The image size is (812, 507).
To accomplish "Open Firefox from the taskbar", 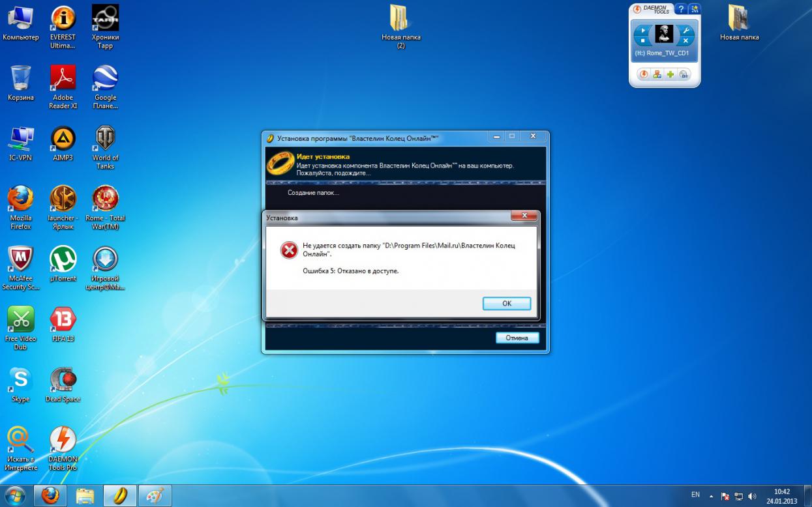I will [50, 496].
